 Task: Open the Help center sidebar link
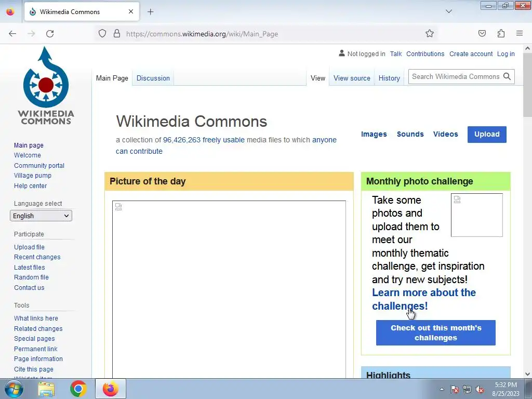(30, 186)
